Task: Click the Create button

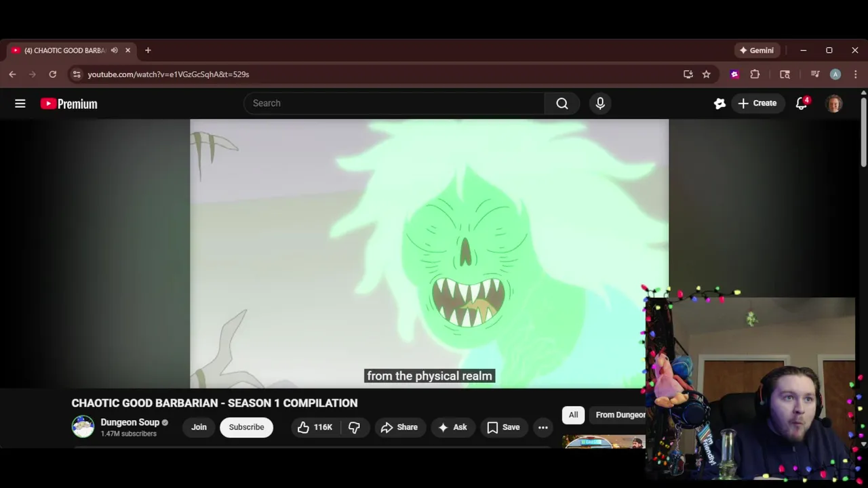Action: [x=757, y=103]
